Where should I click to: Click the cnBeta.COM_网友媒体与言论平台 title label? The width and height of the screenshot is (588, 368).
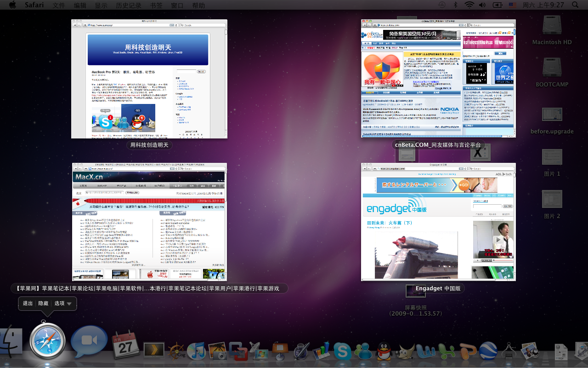point(438,145)
